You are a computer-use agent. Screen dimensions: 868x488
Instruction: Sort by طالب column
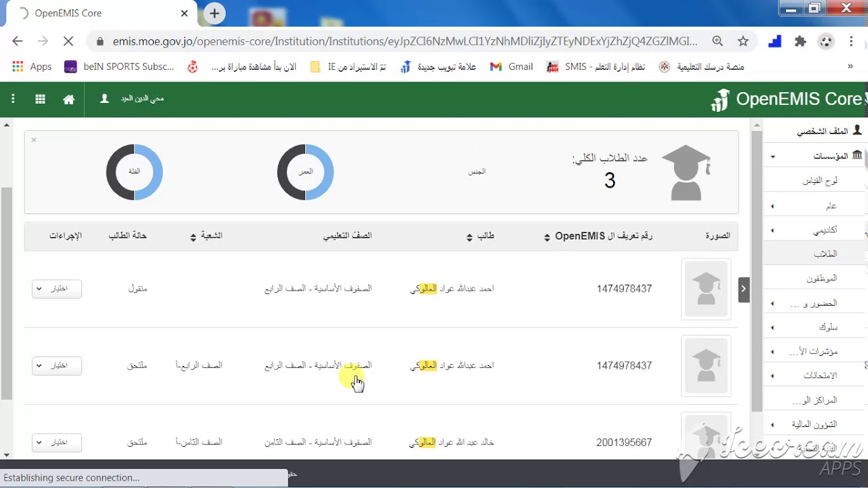pyautogui.click(x=480, y=236)
